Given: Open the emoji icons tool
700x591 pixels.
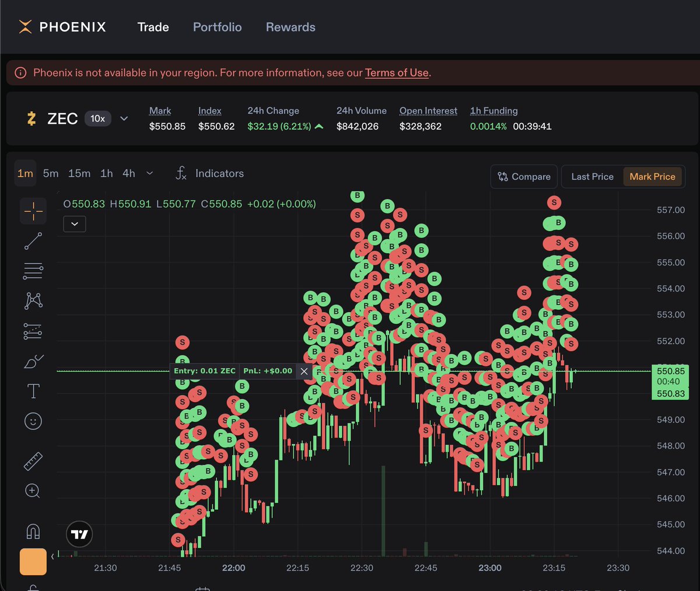Looking at the screenshot, I should (x=33, y=421).
